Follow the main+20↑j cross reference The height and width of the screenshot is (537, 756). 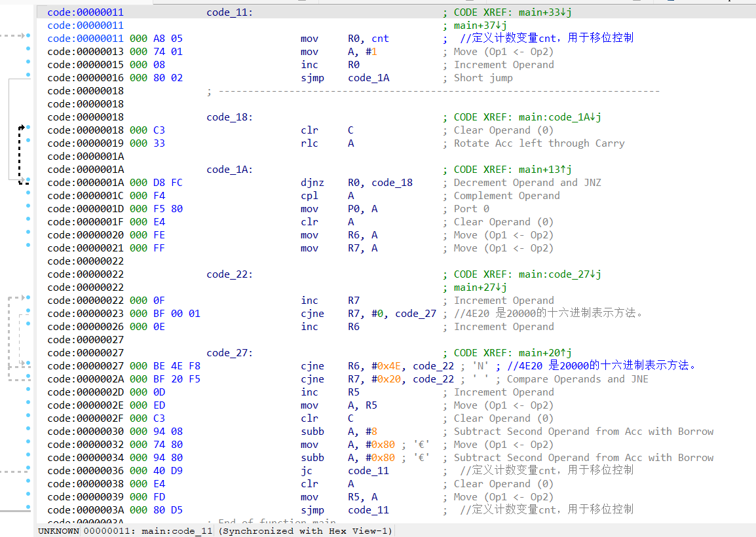[x=545, y=353]
